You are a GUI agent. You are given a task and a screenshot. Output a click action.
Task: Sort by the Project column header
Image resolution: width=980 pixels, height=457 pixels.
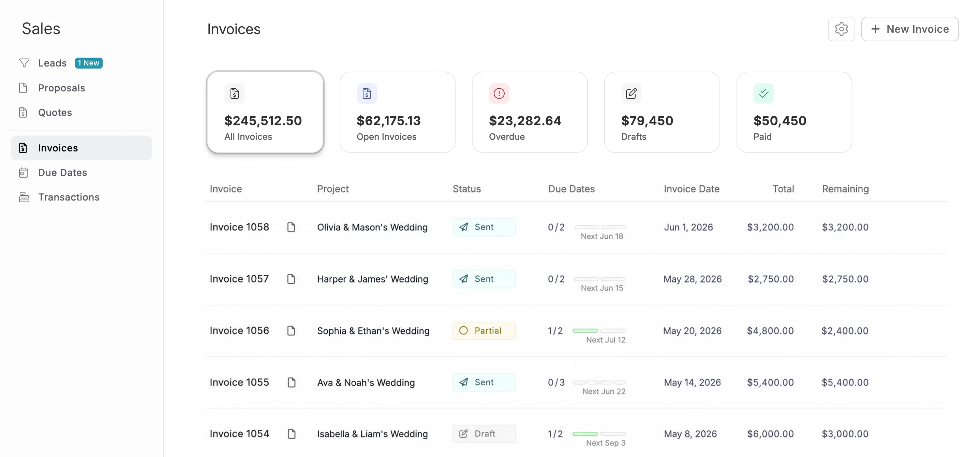pyautogui.click(x=333, y=189)
